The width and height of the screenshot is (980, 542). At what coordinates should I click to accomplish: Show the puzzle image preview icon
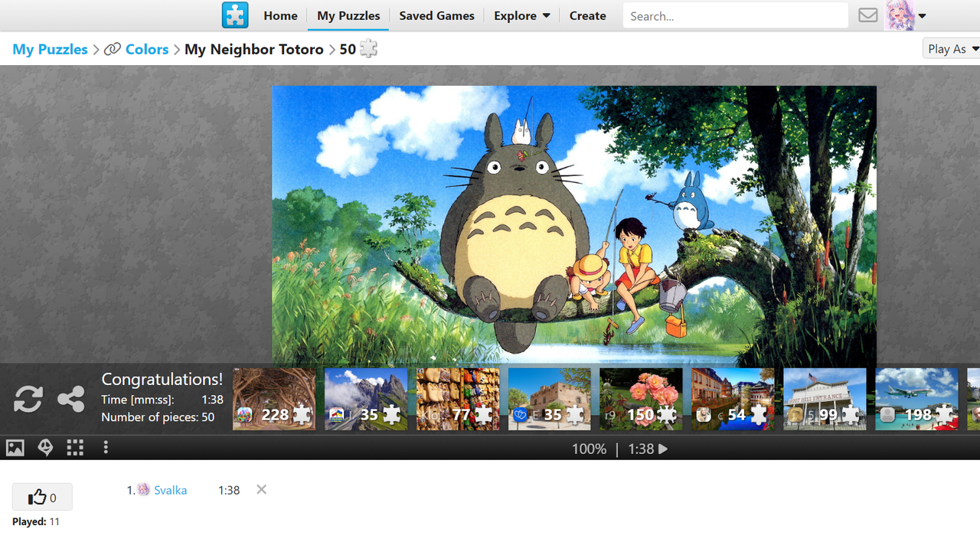coord(15,448)
